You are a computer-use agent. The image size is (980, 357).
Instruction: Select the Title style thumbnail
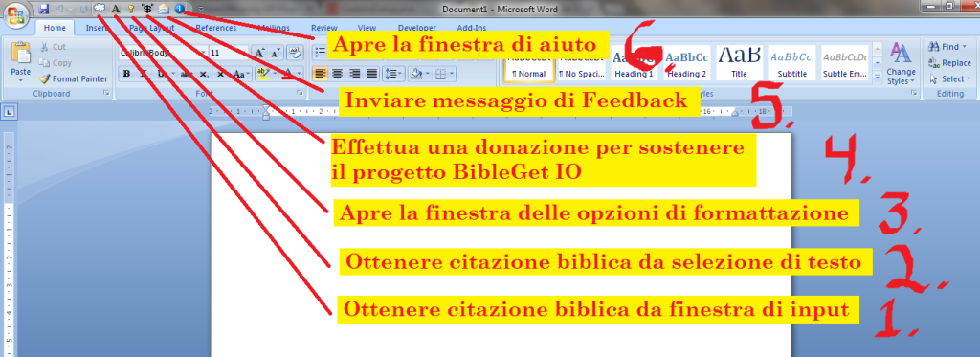(740, 63)
